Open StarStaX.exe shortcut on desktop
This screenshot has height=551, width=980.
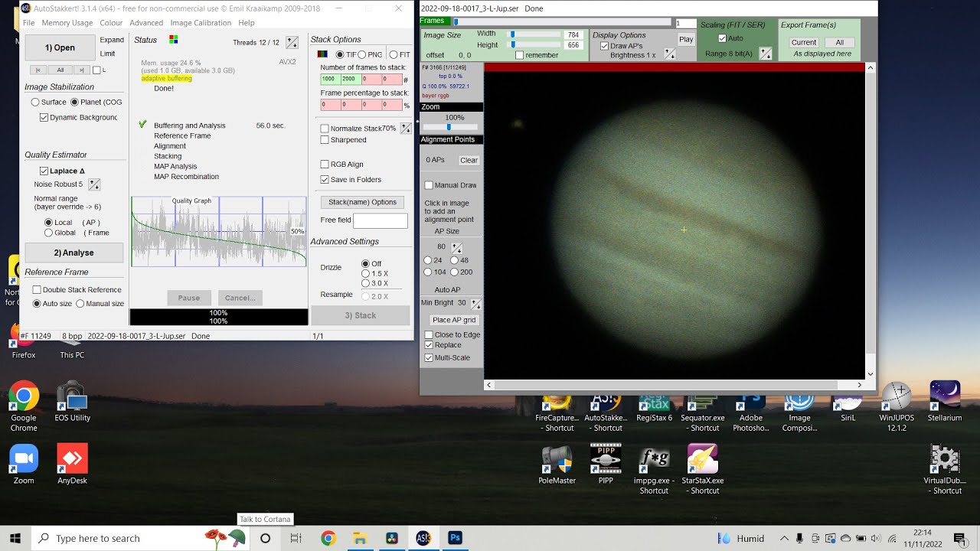point(702,470)
